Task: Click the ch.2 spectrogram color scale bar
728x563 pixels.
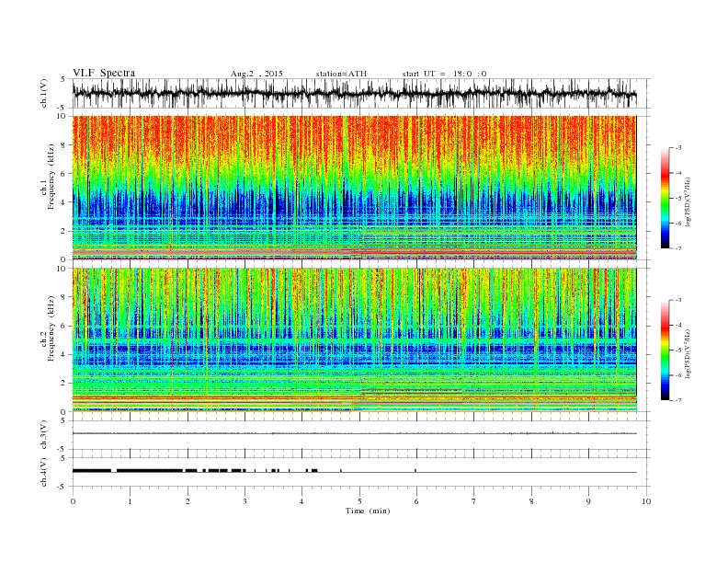Action: coord(665,350)
